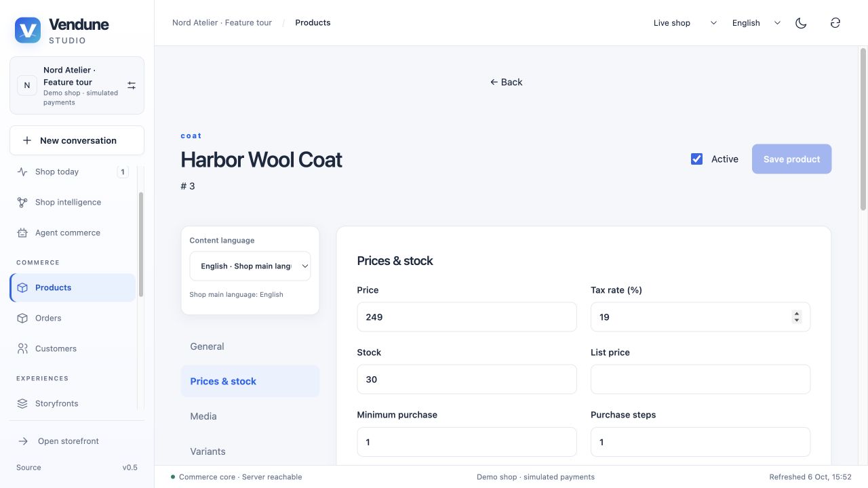Click the page vertical scrollbar
Screen dimensions: 868x488
(x=863, y=129)
